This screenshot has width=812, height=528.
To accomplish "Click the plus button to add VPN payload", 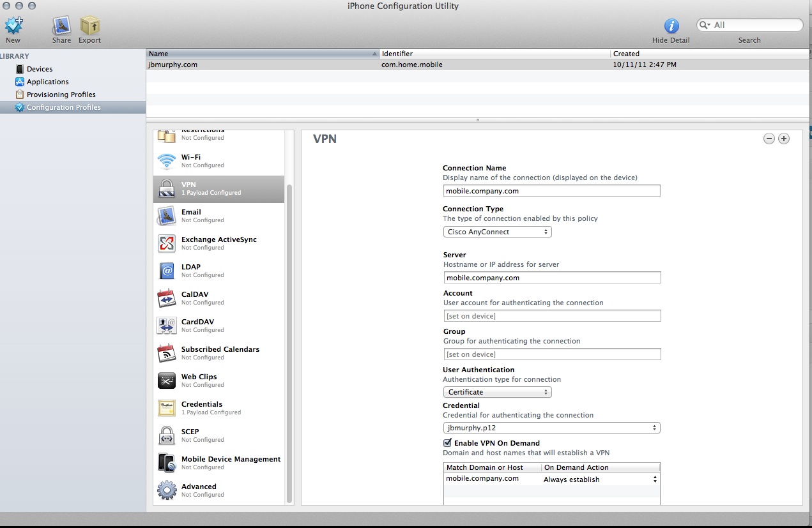I will 784,139.
